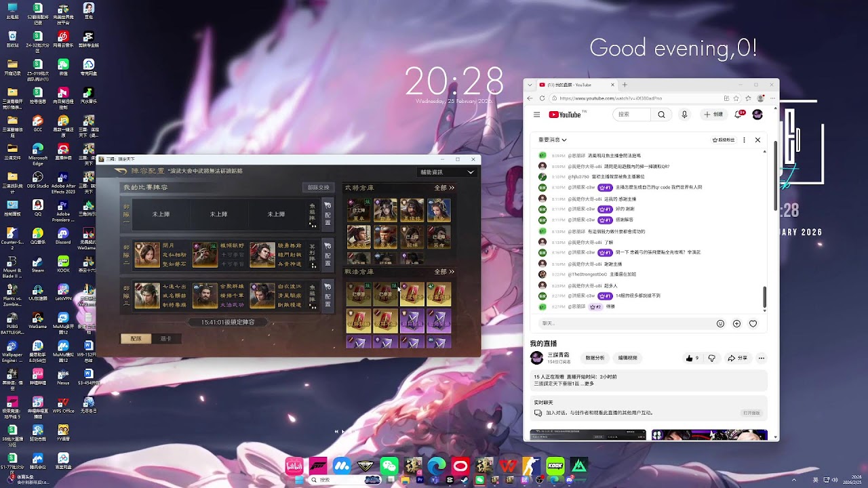
Task: Click the 打开面板 button
Action: click(751, 413)
